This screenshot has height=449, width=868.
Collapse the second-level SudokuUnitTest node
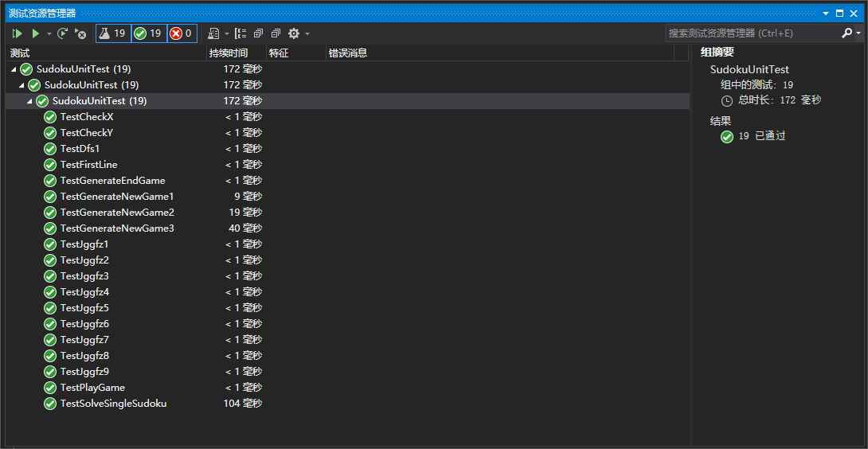22,86
